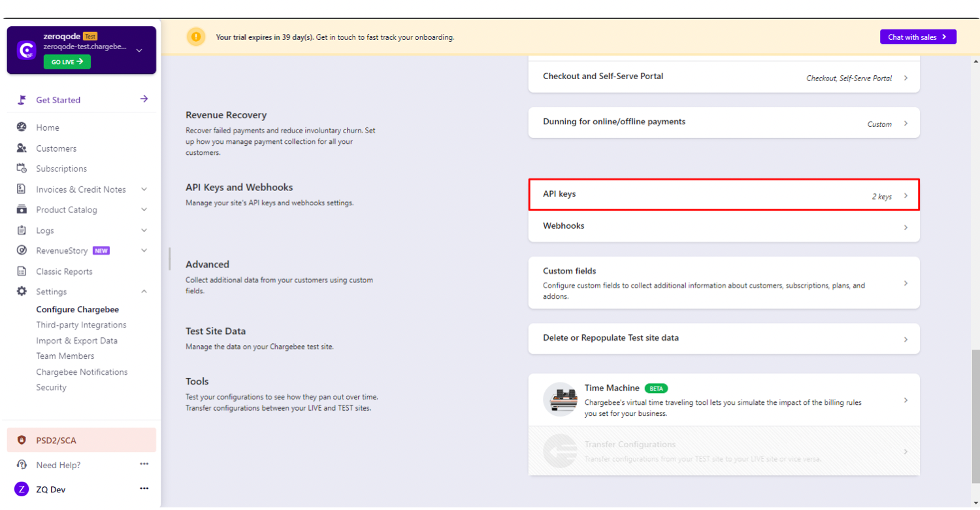
Task: Expand the Product Catalog chevron
Action: [144, 210]
